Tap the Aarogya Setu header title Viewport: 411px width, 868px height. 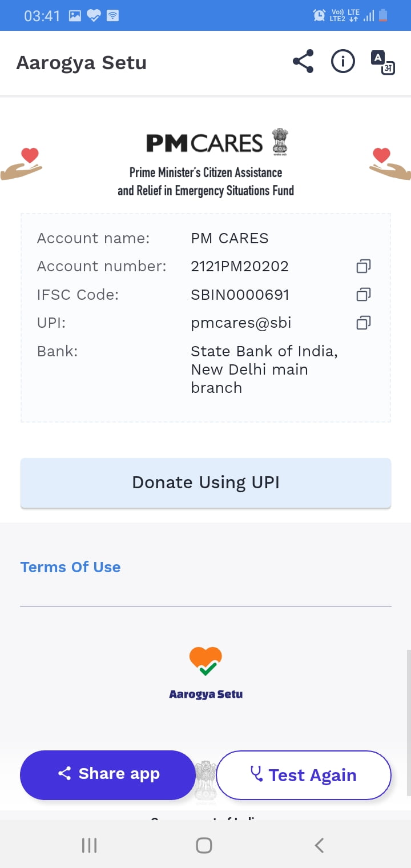point(82,63)
